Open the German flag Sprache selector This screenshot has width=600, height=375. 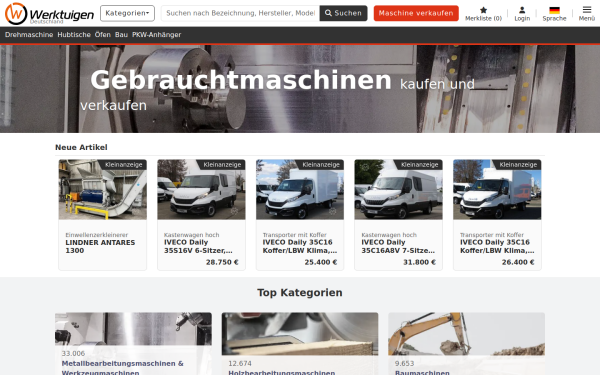(554, 10)
